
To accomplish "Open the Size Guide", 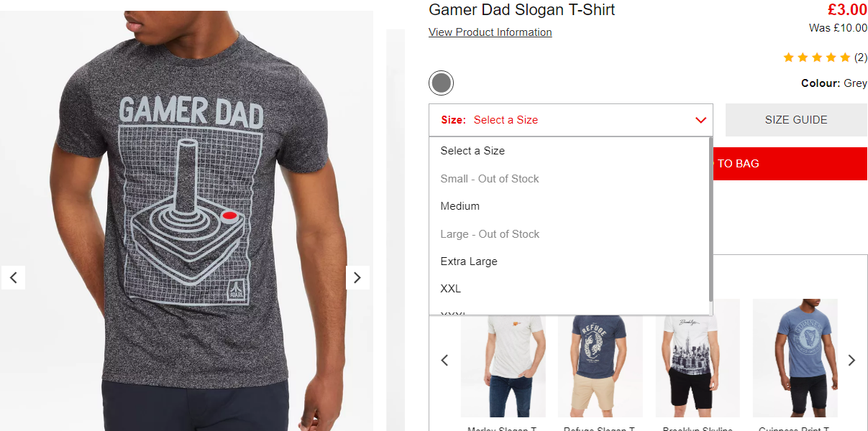I will [x=796, y=120].
